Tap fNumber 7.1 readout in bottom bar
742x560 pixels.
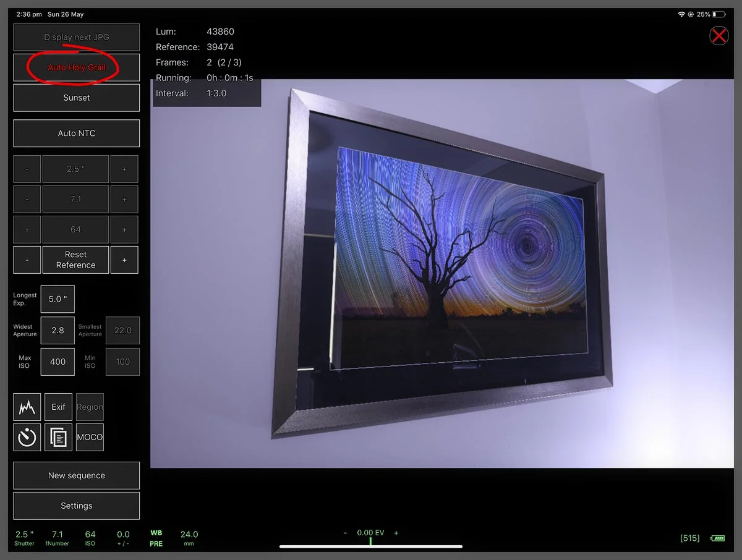58,538
